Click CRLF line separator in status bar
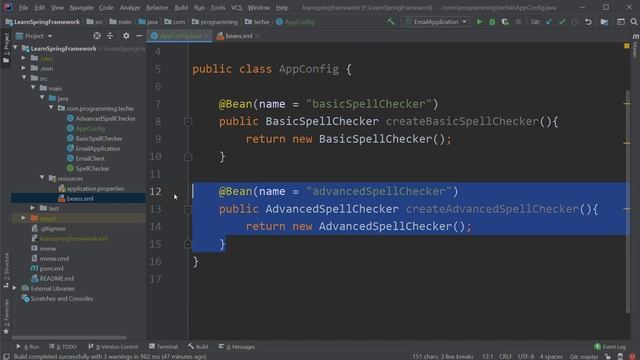 tap(505, 356)
